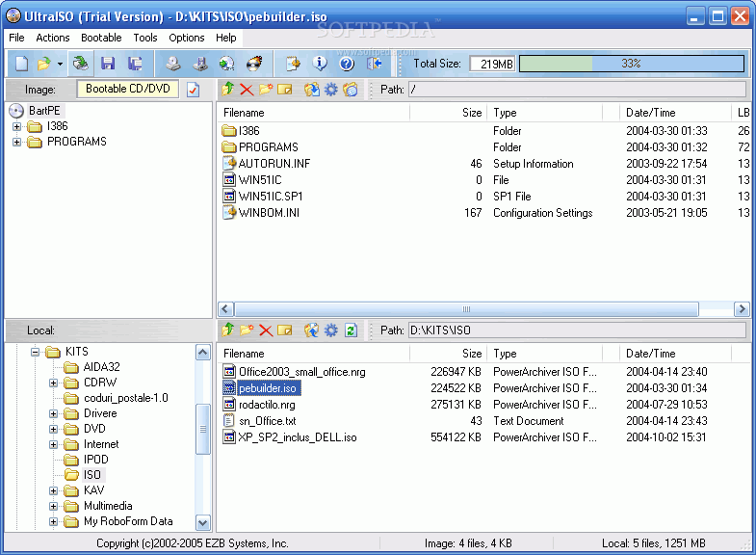Screen dimensions: 756x555
Task: Click scroll right arrow of image list
Action: [742, 308]
